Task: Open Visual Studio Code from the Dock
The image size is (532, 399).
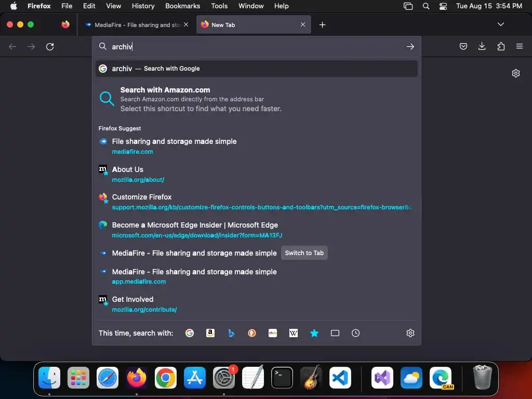Action: [x=340, y=378]
